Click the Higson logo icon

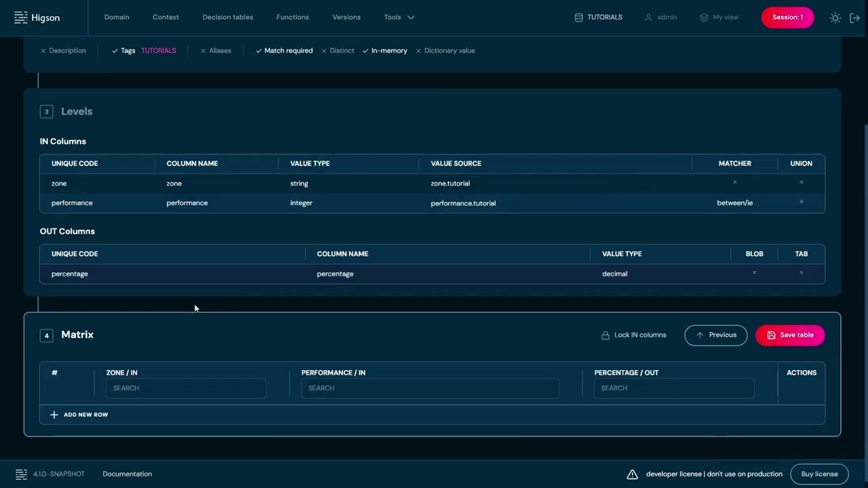[21, 18]
